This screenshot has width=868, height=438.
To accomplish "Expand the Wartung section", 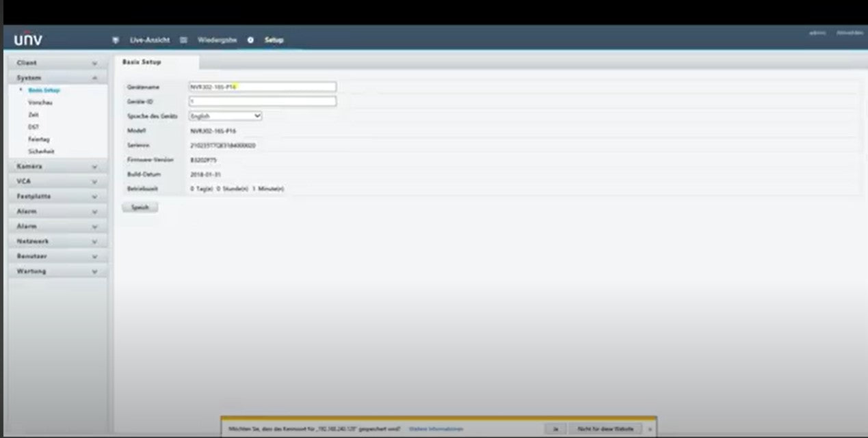I will (x=94, y=272).
